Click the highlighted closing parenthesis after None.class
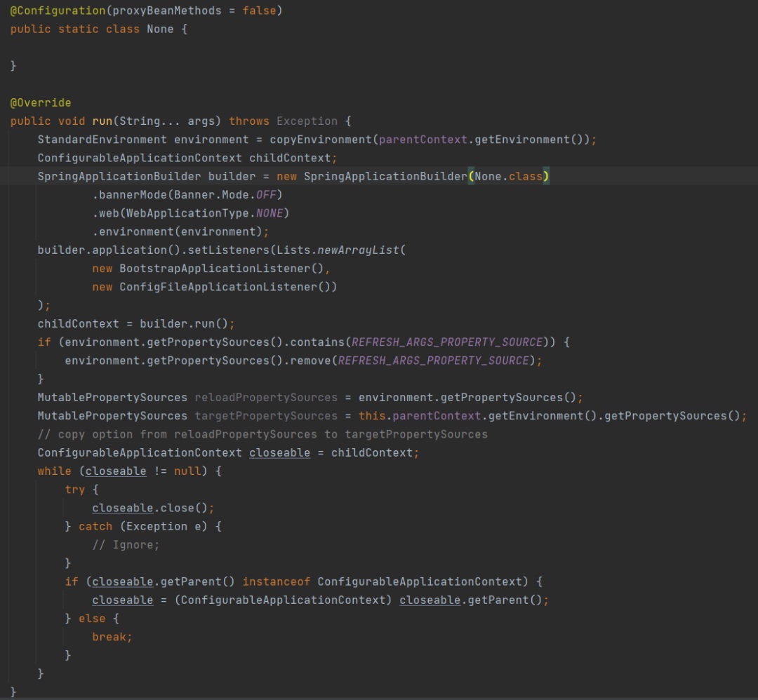The height and width of the screenshot is (700, 758). pyautogui.click(x=546, y=176)
